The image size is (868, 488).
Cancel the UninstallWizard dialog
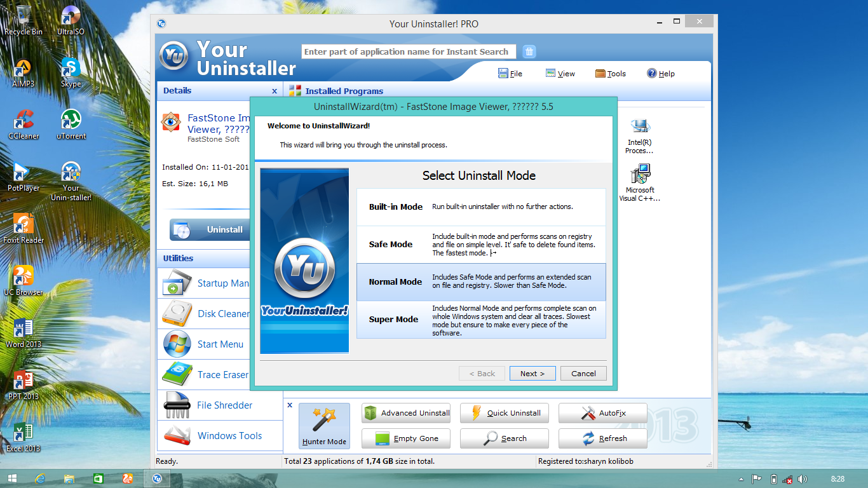tap(583, 374)
